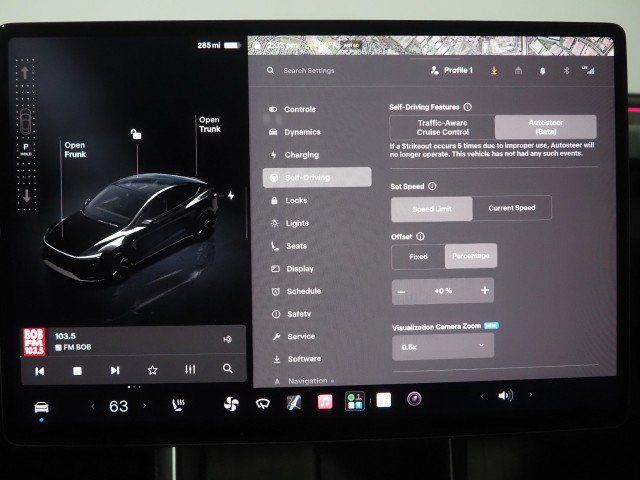Skip to previous radio station
Image resolution: width=640 pixels, height=480 pixels.
[x=40, y=371]
